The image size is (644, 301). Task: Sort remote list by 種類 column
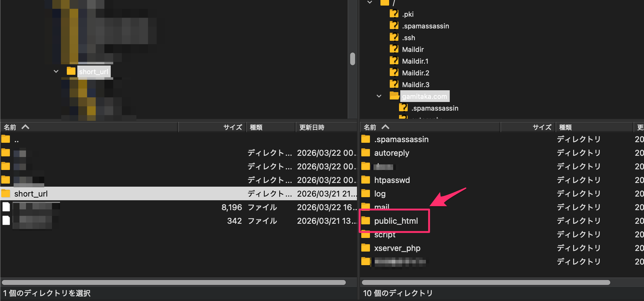coord(565,127)
